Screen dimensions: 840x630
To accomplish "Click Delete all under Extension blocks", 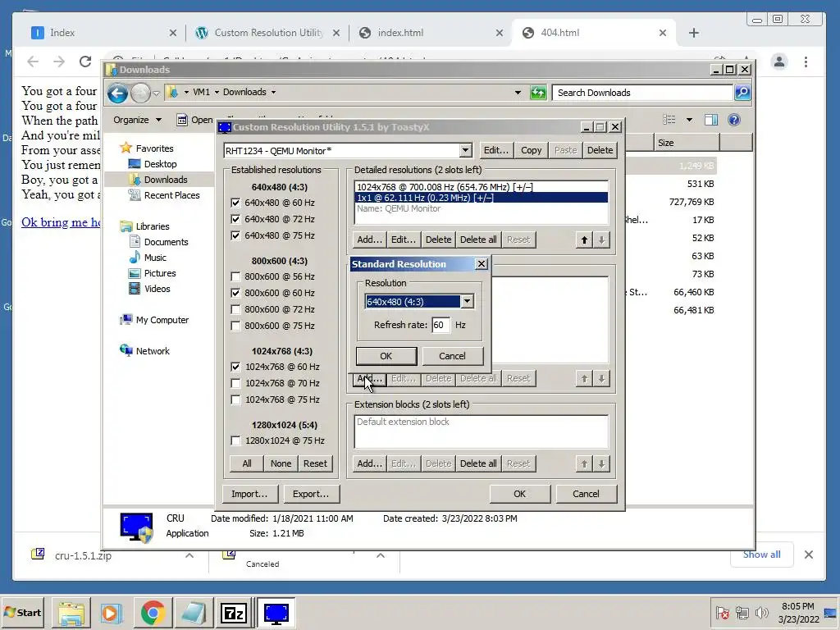I will coord(478,463).
